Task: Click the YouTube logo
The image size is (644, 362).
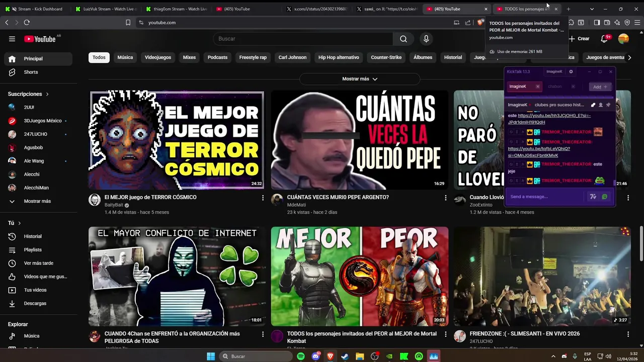Action: [41, 39]
